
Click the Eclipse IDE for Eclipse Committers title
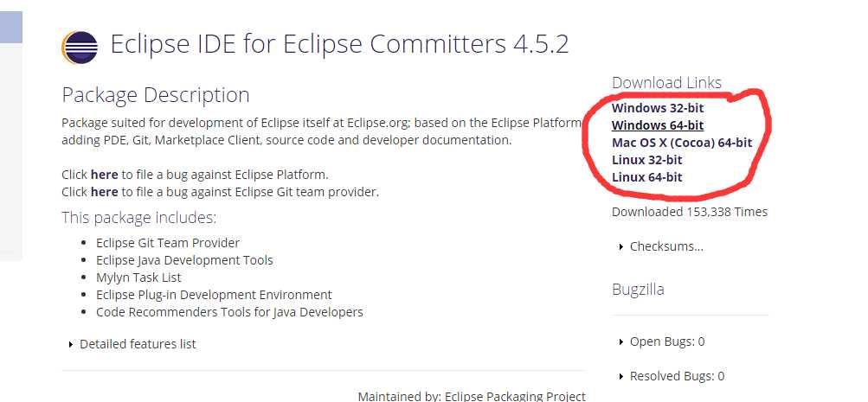[x=339, y=44]
